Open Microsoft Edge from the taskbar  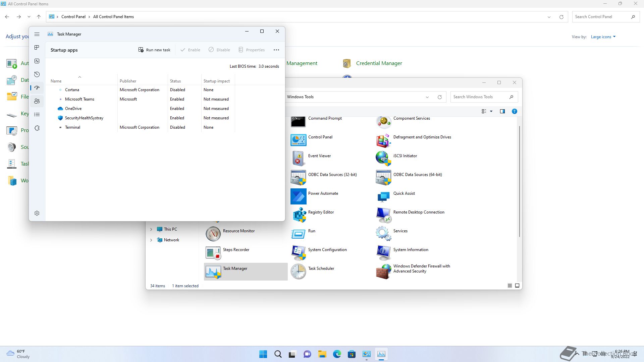click(337, 354)
